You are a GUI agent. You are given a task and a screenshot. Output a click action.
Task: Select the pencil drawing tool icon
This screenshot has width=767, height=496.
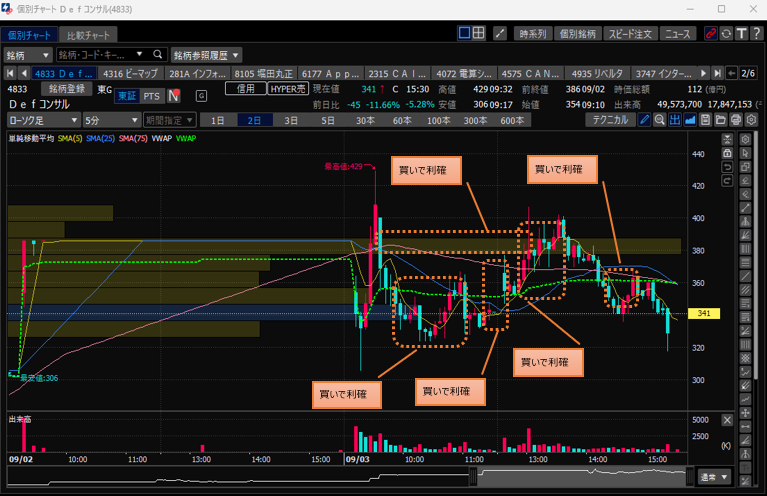[x=645, y=120]
